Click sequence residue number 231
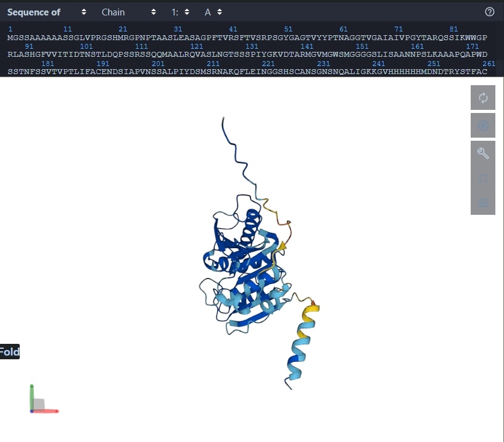504x442 pixels. click(323, 64)
